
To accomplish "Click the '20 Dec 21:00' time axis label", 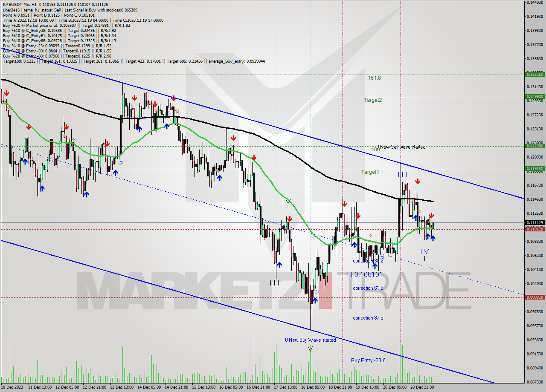I will (x=421, y=387).
